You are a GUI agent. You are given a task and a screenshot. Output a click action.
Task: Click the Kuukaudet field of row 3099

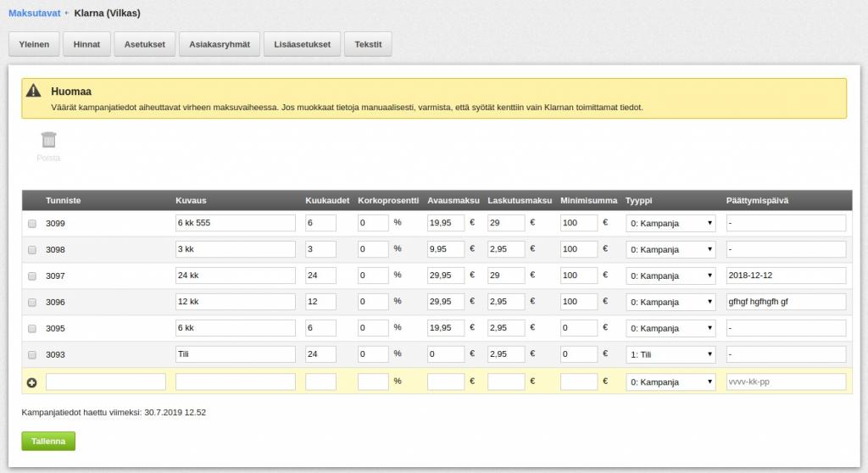pos(320,223)
